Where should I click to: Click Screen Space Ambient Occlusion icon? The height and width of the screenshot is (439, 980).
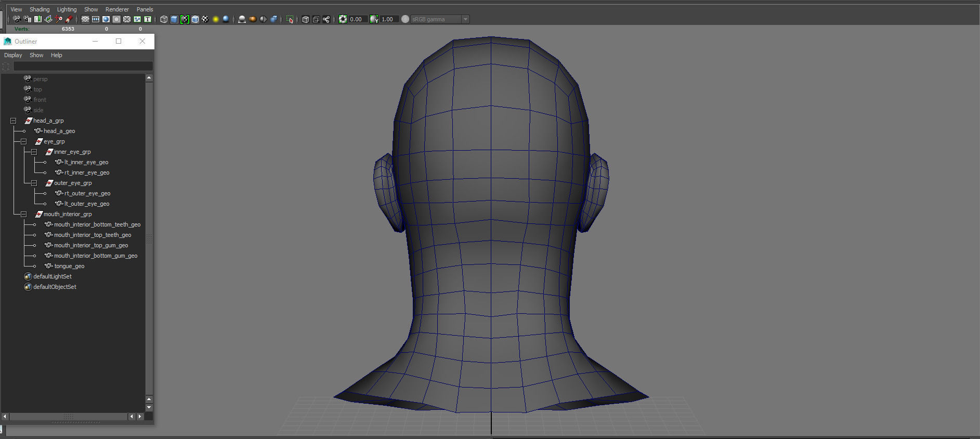242,19
